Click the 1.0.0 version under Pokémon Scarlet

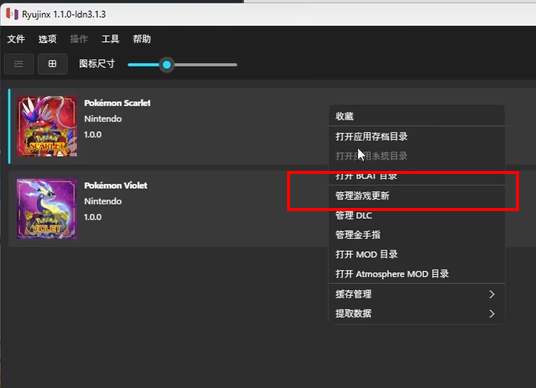point(93,135)
